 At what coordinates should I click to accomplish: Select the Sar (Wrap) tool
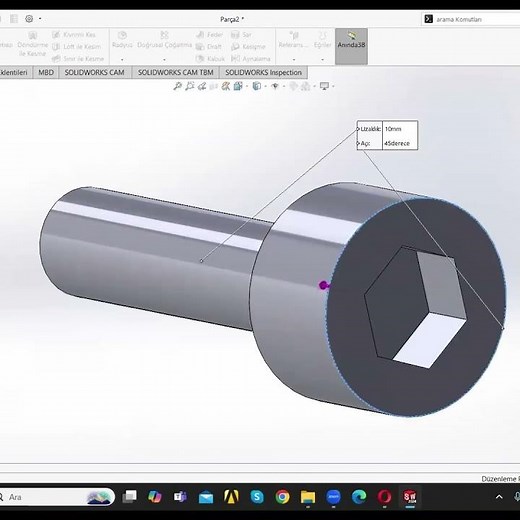pyautogui.click(x=241, y=35)
